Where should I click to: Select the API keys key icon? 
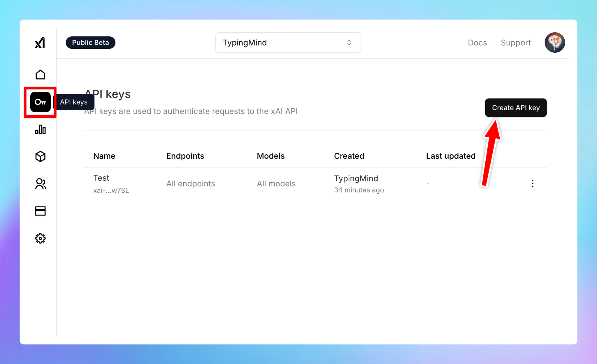40,102
